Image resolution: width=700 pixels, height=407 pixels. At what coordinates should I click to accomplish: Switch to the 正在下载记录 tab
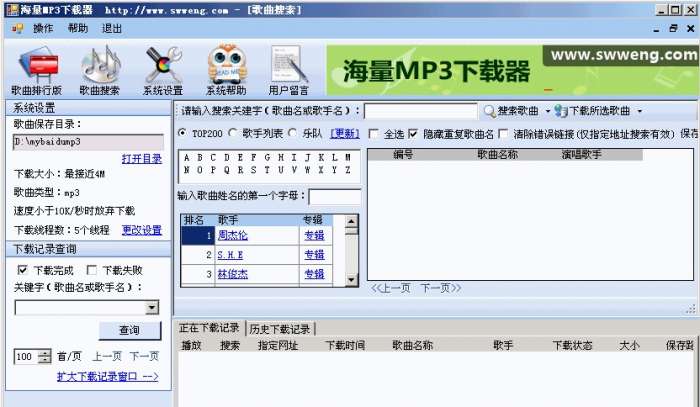(x=209, y=328)
